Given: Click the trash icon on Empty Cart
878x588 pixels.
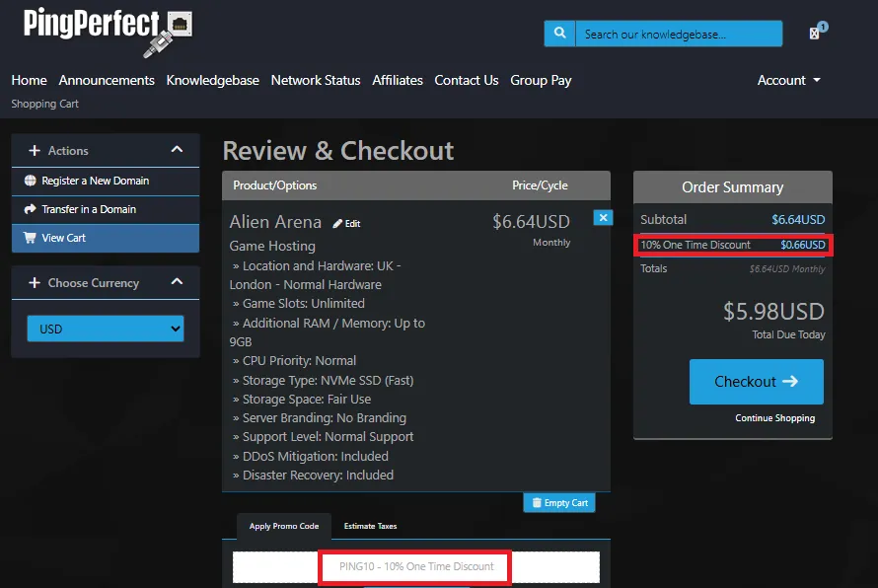Looking at the screenshot, I should [537, 502].
